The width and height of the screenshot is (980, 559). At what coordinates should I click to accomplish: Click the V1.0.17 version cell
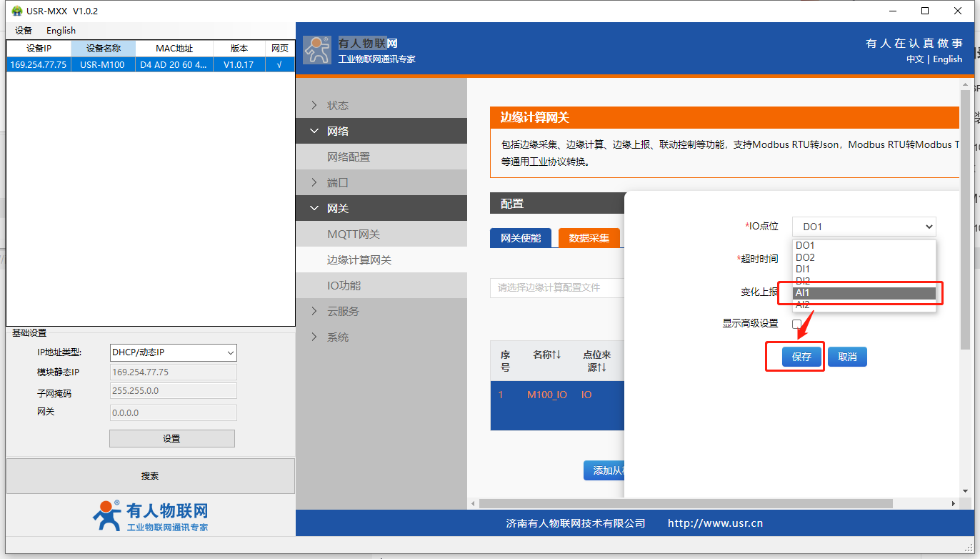coord(239,64)
